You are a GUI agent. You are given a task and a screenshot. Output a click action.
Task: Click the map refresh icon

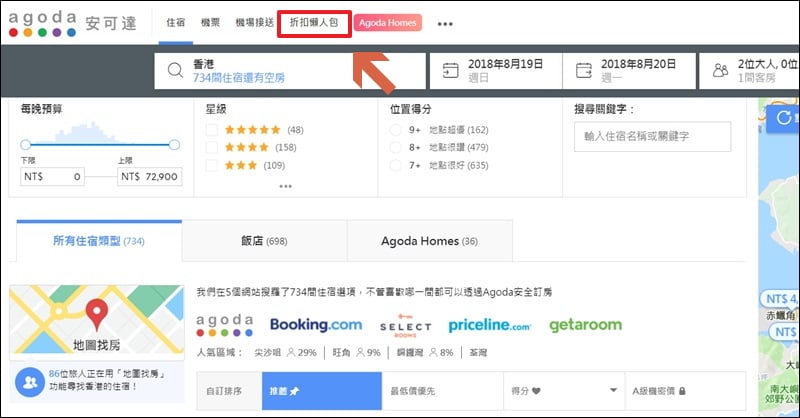(x=784, y=118)
